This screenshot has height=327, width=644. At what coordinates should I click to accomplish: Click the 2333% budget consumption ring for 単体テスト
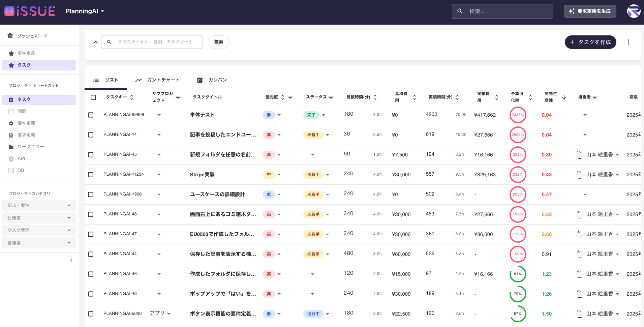tap(518, 115)
